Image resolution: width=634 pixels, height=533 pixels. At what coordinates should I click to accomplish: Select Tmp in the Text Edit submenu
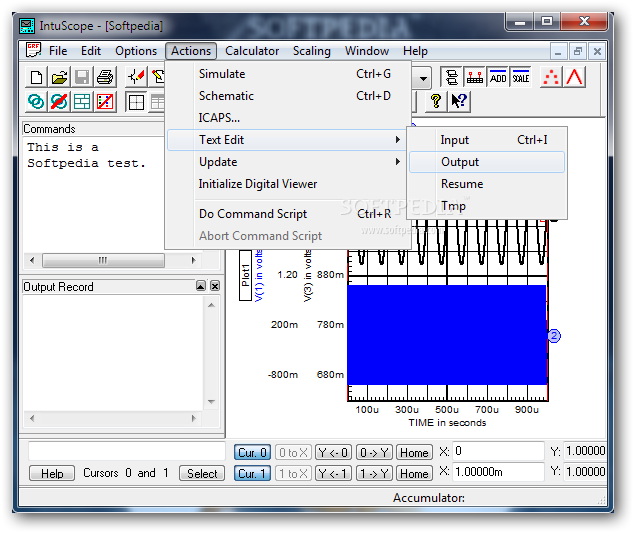click(x=487, y=206)
